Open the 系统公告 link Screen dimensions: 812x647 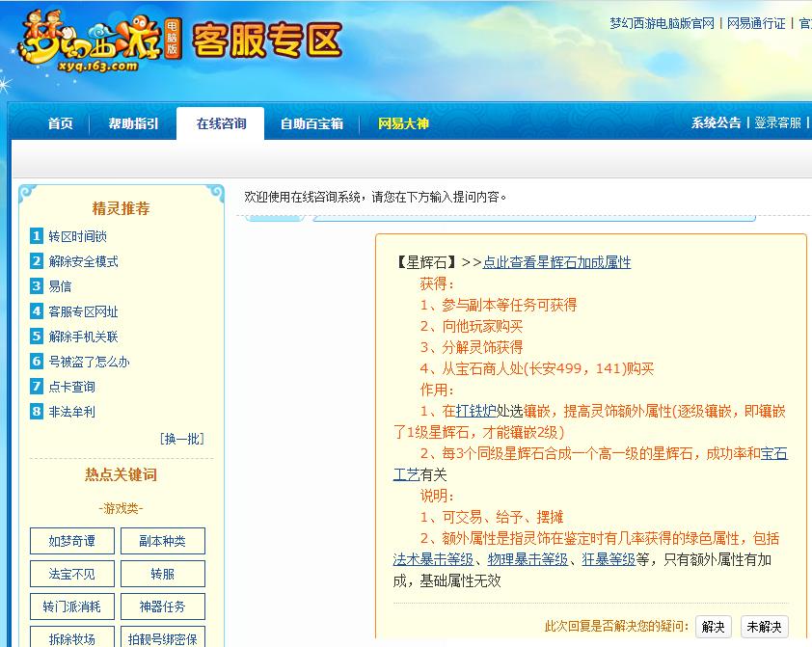coord(716,122)
